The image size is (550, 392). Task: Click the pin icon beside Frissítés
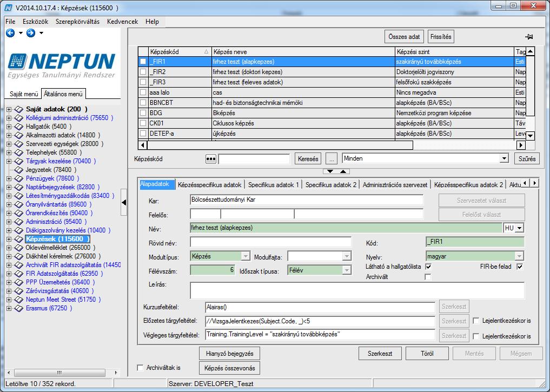point(529,37)
